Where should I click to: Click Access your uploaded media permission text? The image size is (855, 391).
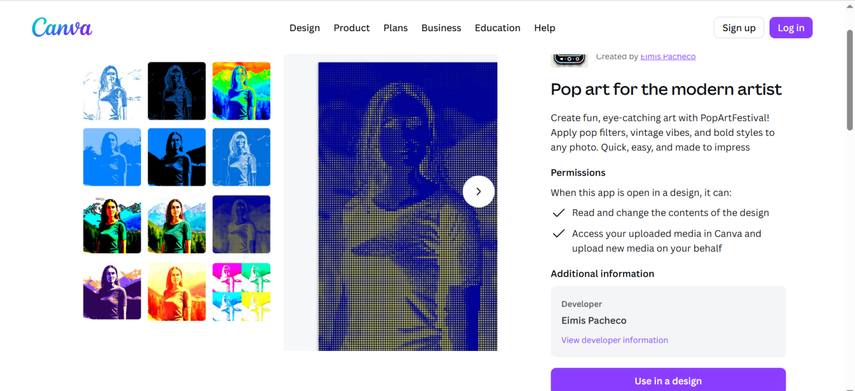[x=666, y=241]
